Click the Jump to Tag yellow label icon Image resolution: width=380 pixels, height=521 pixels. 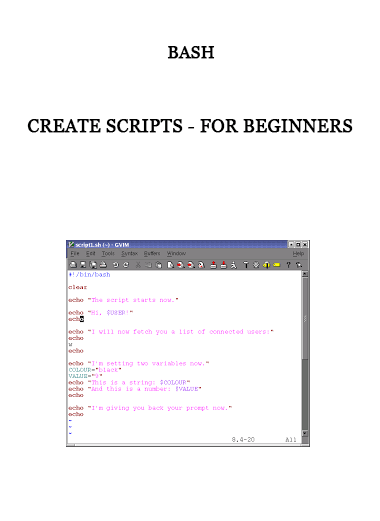tap(276, 265)
